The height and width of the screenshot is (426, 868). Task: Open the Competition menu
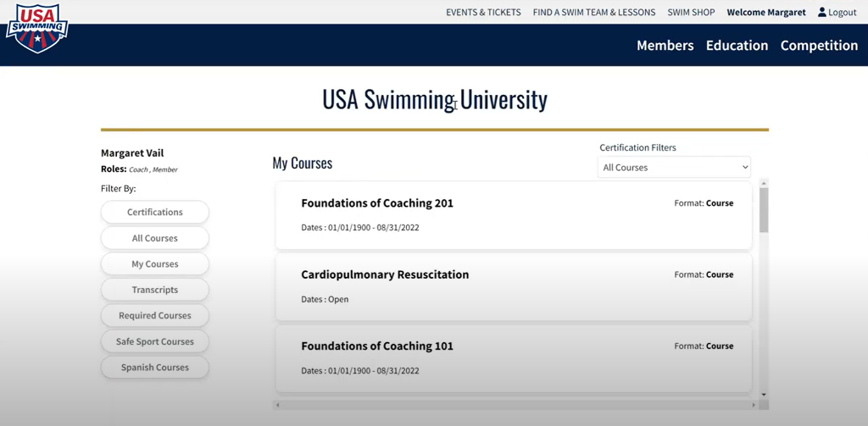819,46
